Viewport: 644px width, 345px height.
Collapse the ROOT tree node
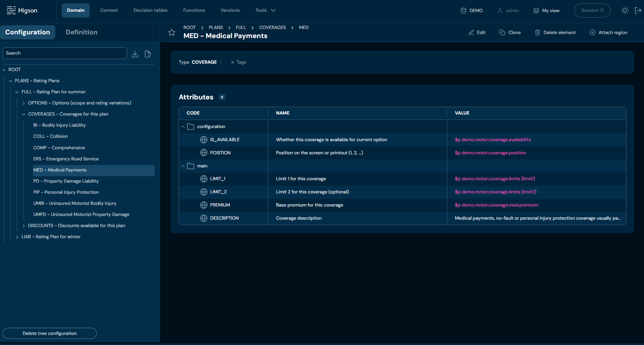pyautogui.click(x=4, y=70)
